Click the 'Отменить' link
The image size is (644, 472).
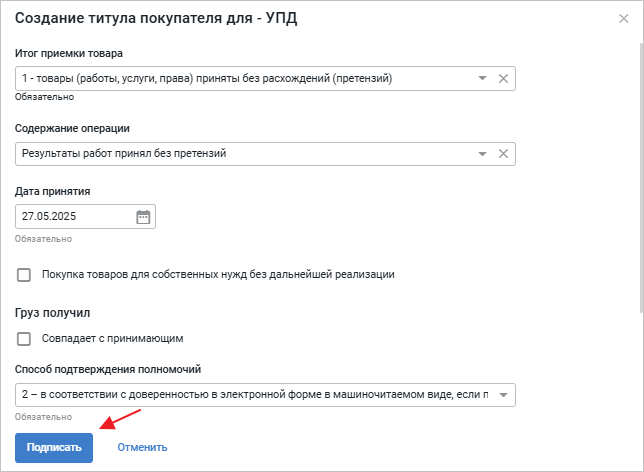tap(142, 447)
